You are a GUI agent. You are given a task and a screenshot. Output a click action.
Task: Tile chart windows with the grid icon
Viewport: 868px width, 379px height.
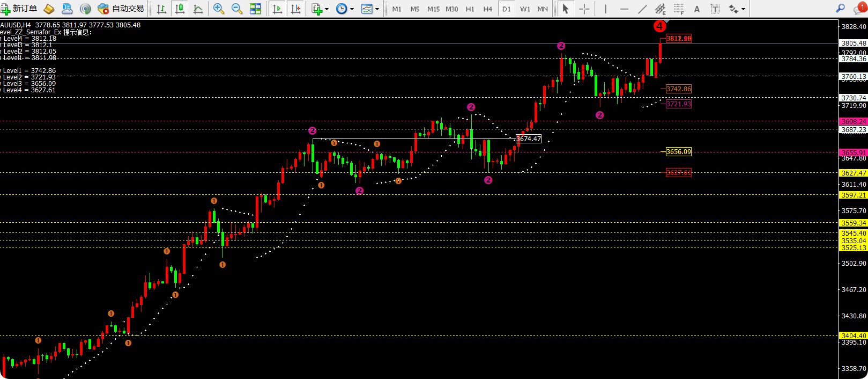click(x=255, y=9)
